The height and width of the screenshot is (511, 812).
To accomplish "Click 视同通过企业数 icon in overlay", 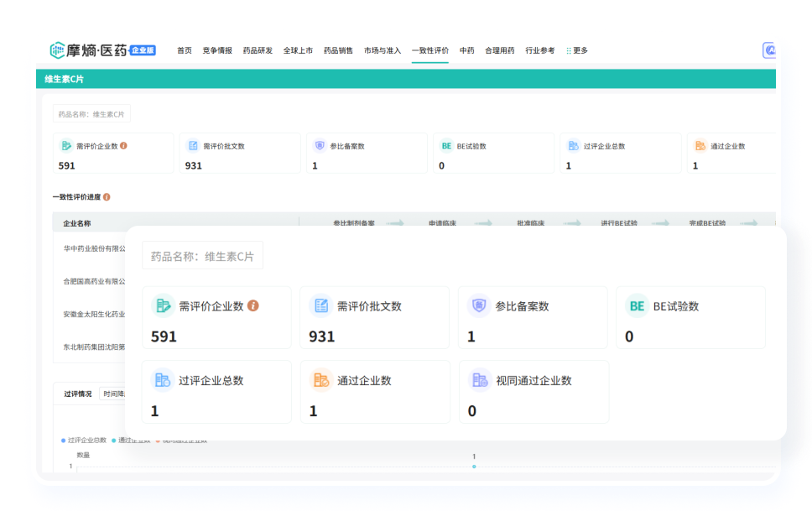I will (x=480, y=380).
